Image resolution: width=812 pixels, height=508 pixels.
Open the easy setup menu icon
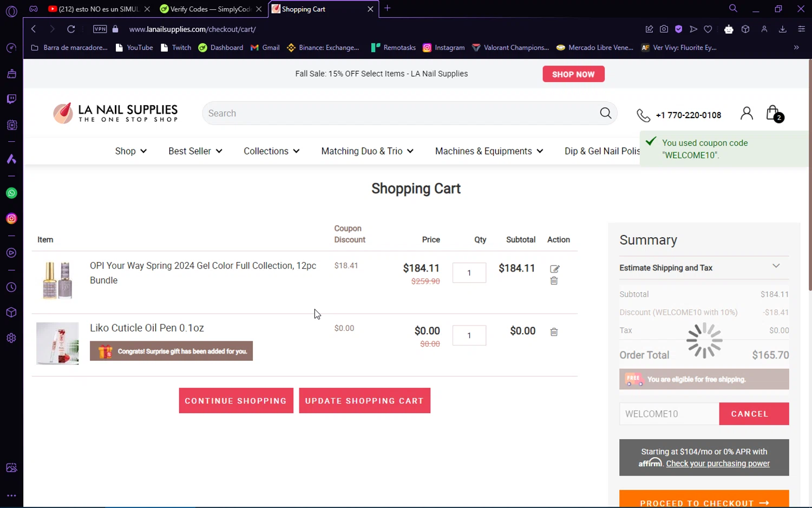pyautogui.click(x=801, y=29)
